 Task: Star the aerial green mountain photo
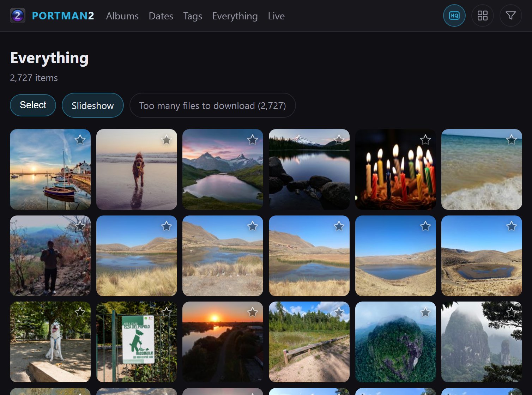click(x=425, y=312)
